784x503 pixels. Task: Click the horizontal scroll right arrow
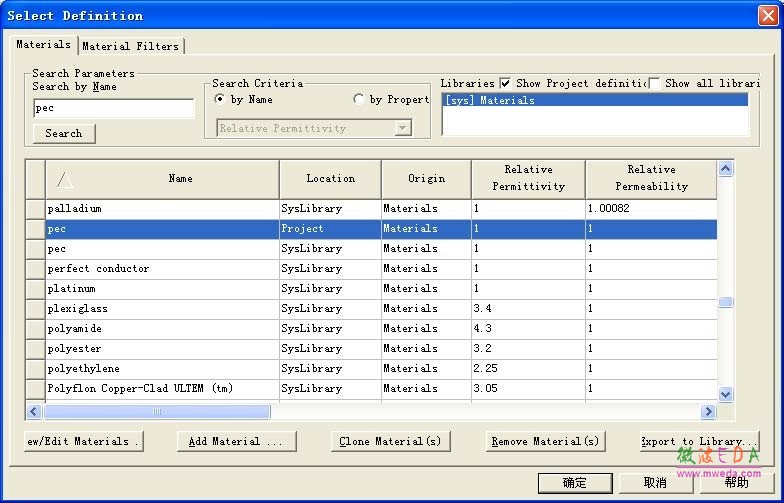click(708, 412)
